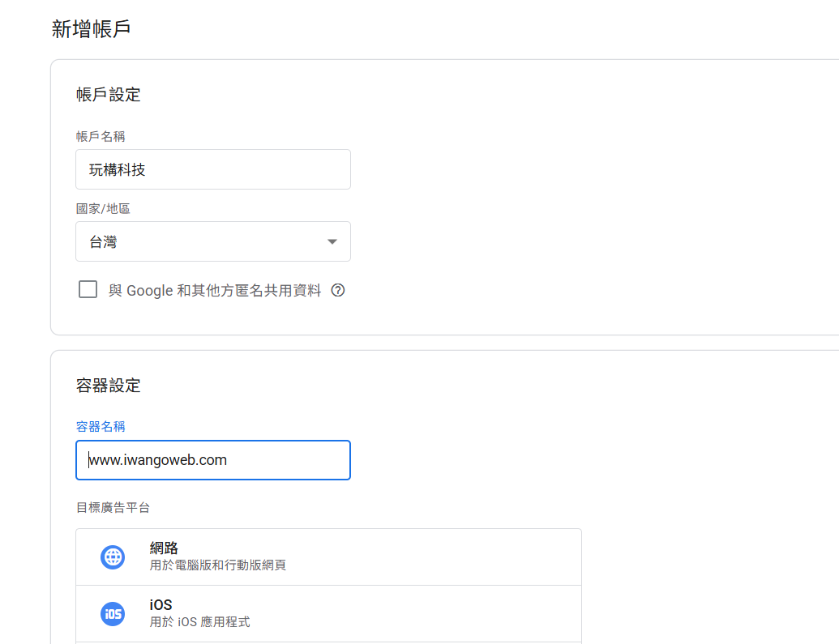Enable anonymous data sharing with Google checkbox
The image size is (839, 644).
88,289
